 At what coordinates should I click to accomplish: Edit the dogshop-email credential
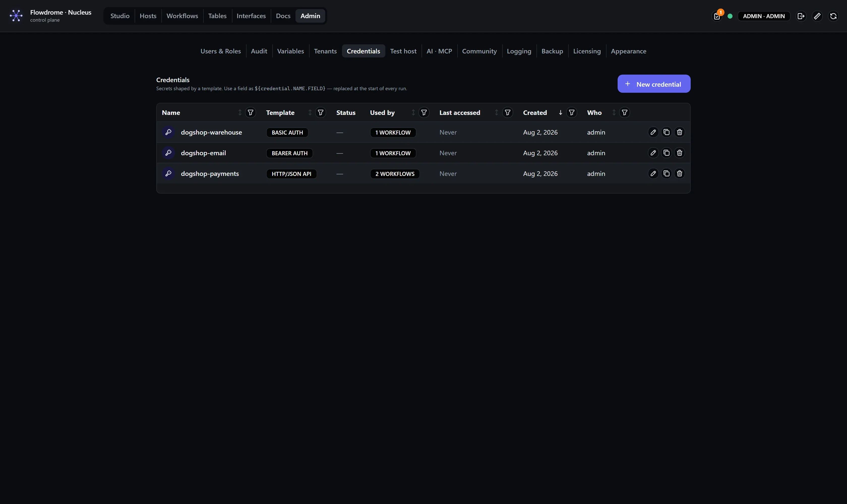[x=653, y=153]
